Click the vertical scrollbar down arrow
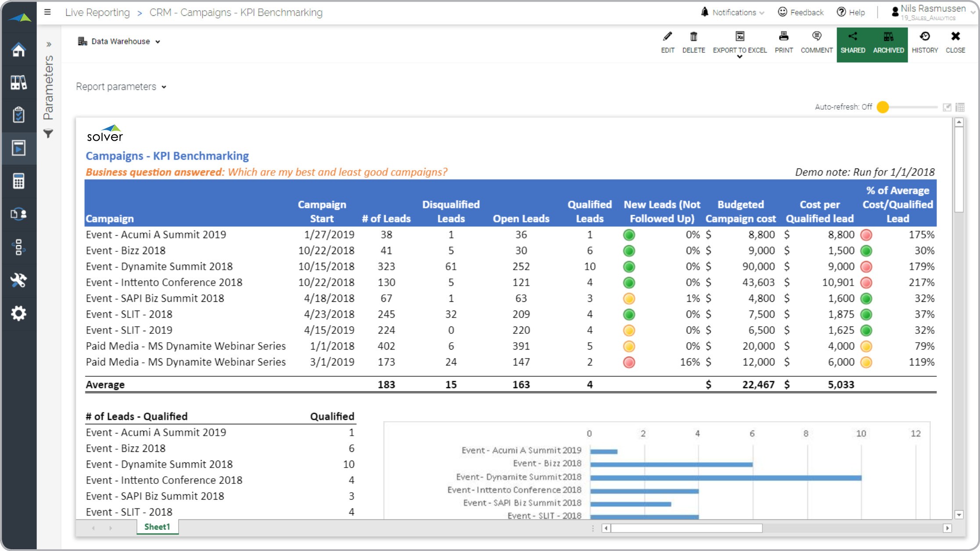The height and width of the screenshot is (551, 980). coord(959,515)
